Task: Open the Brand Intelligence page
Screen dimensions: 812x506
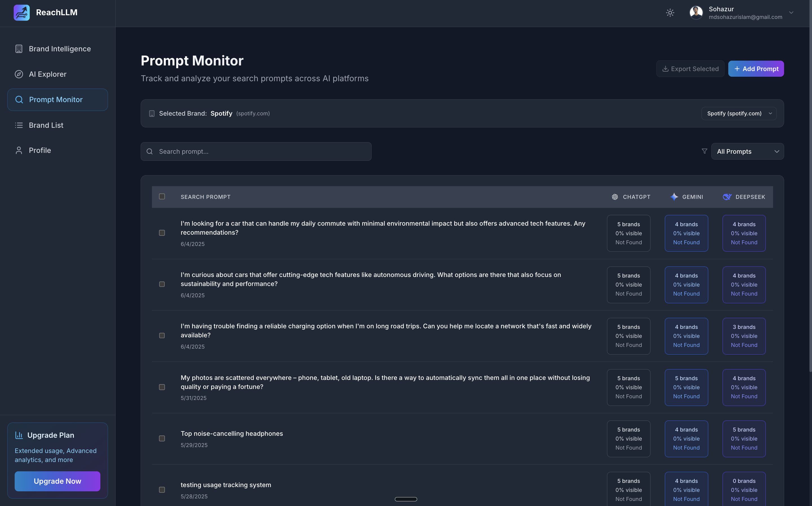Action: tap(58, 49)
